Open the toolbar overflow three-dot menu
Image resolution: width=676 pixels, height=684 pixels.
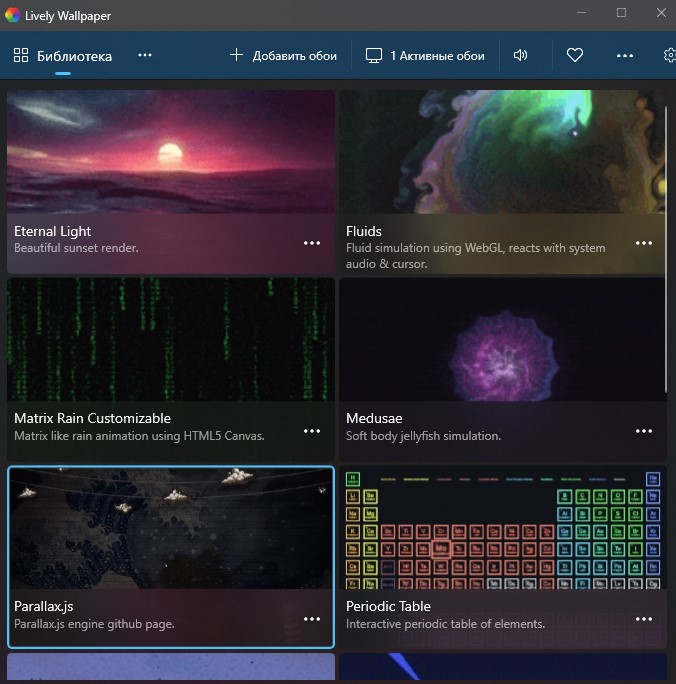[x=625, y=55]
